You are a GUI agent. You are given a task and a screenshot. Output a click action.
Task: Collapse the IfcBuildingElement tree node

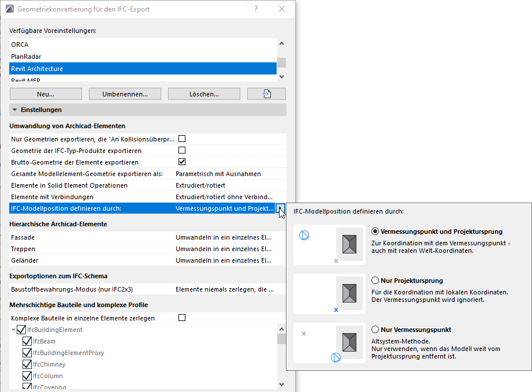click(x=13, y=330)
